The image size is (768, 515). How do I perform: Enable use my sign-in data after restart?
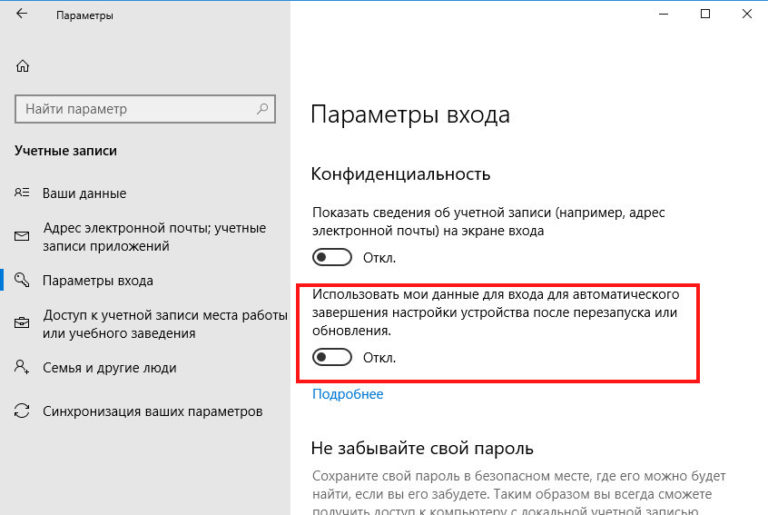pos(332,357)
